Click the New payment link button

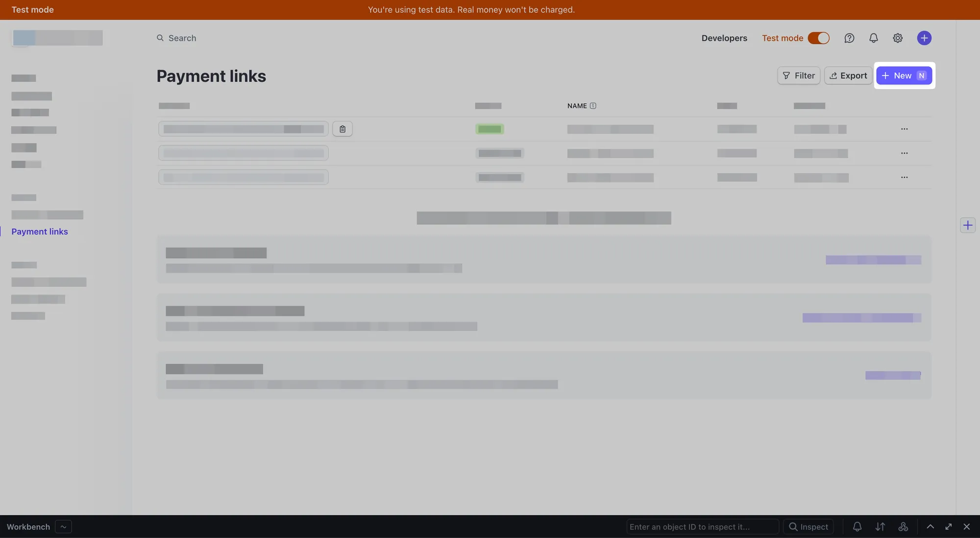(904, 76)
